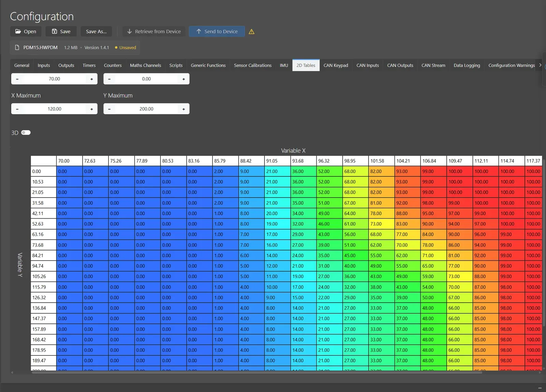Toggle the 3D view switch

(26, 133)
